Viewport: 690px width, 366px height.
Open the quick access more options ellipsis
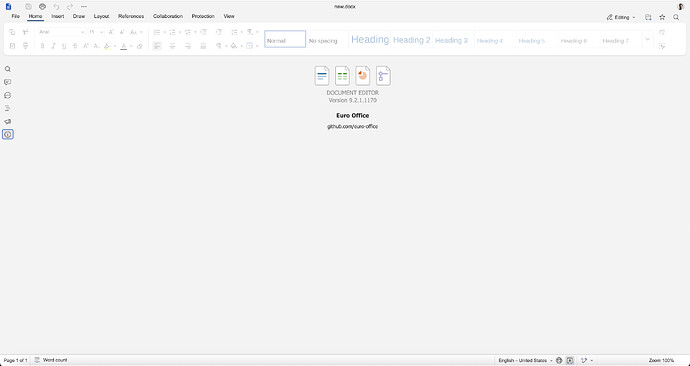tap(84, 7)
